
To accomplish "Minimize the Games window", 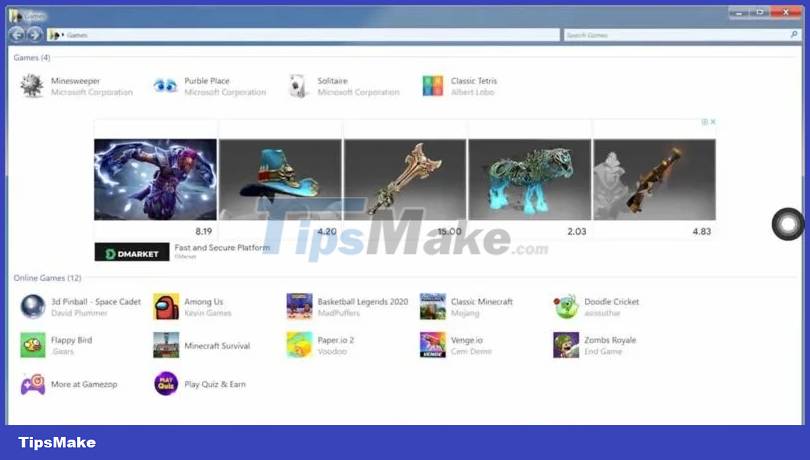I will [x=739, y=12].
